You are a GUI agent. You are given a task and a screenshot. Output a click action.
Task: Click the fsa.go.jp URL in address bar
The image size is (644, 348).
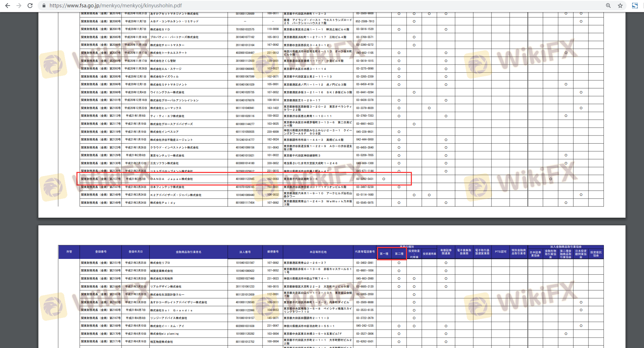pos(115,6)
